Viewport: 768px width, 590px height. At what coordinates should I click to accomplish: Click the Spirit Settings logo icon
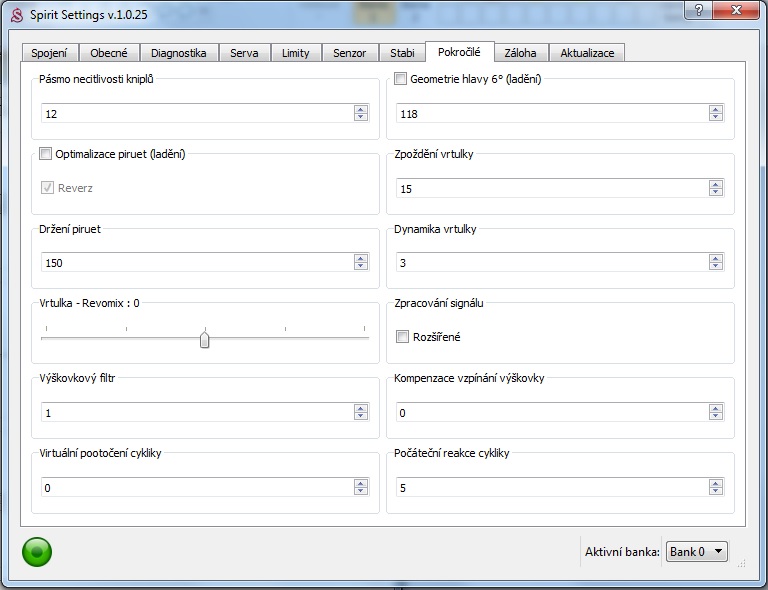[17, 10]
